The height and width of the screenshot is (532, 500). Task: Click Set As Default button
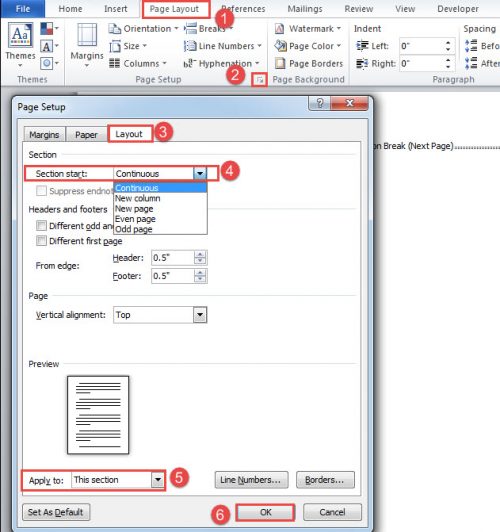(56, 512)
